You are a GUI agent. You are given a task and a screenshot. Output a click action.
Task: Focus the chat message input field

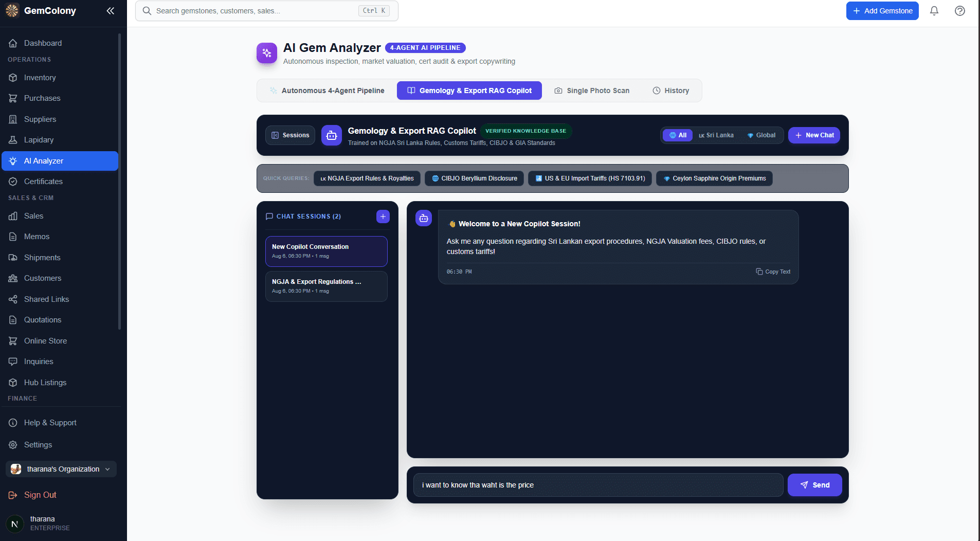click(x=598, y=485)
